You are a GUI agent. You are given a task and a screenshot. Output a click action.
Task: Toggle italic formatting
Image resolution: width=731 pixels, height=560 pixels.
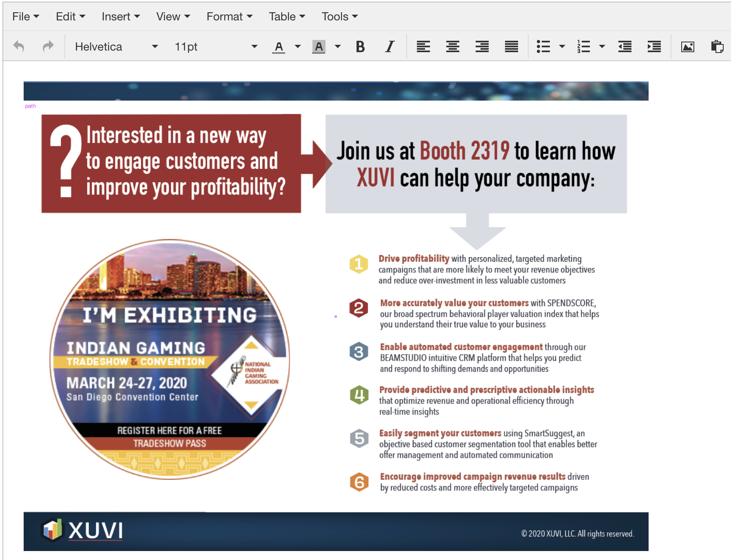(390, 47)
